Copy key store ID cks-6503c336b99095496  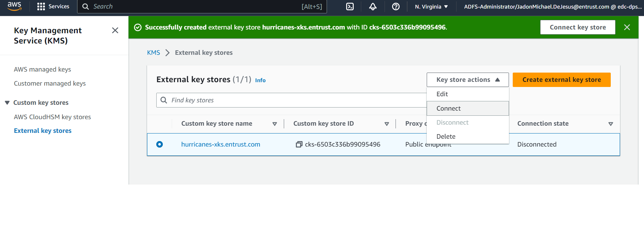click(299, 144)
